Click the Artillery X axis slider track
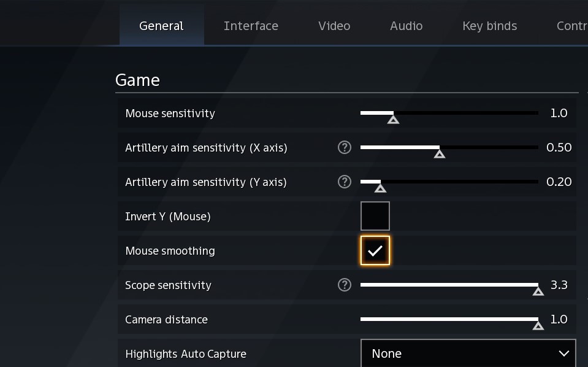The image size is (588, 367). [x=449, y=147]
